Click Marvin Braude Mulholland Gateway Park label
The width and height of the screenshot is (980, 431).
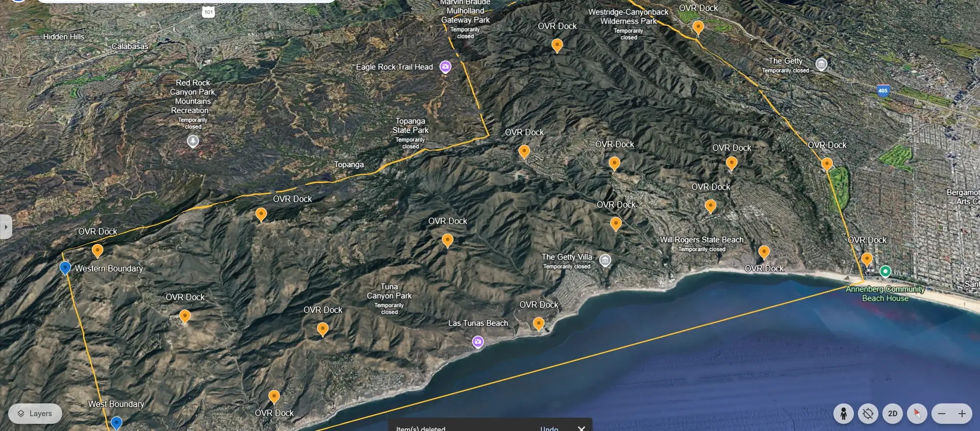click(x=465, y=11)
